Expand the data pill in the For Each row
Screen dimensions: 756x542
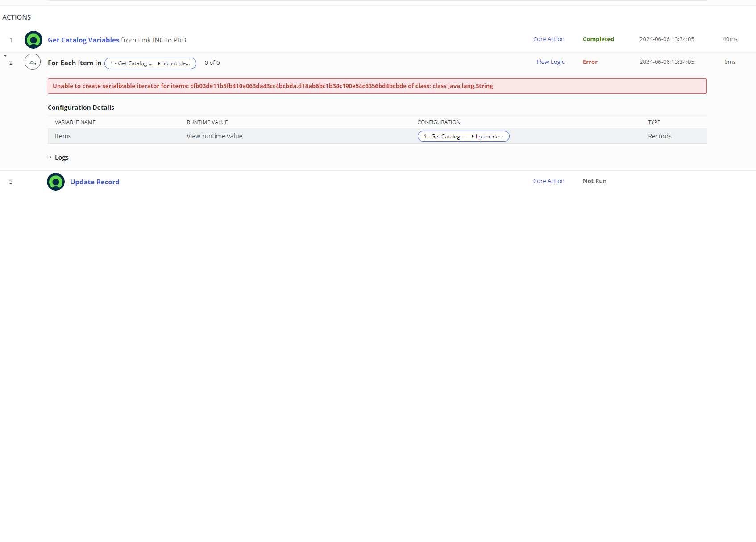point(150,63)
